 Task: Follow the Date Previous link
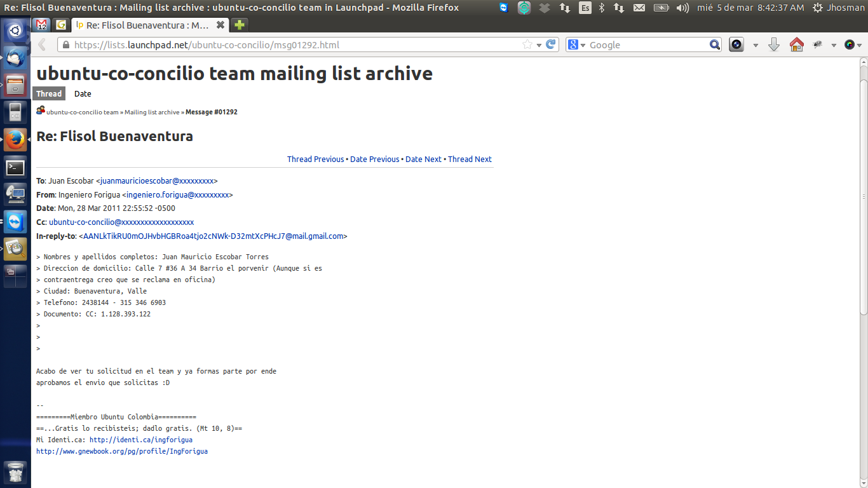[375, 159]
